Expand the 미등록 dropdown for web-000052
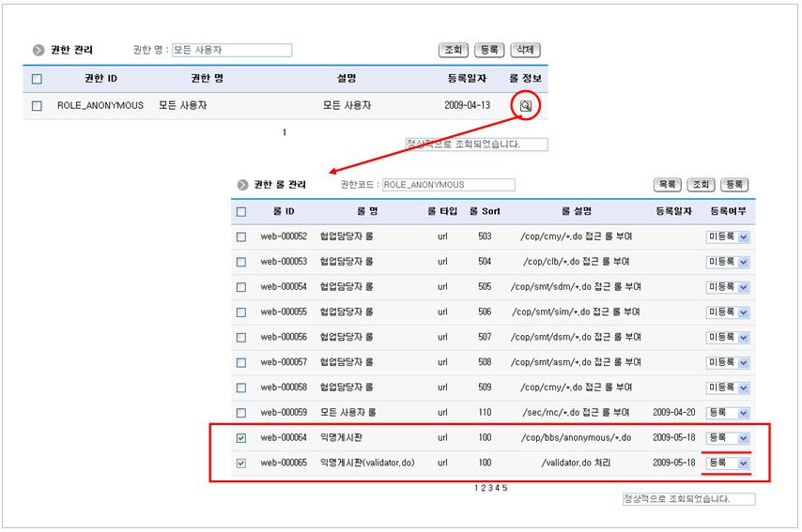 [x=728, y=236]
